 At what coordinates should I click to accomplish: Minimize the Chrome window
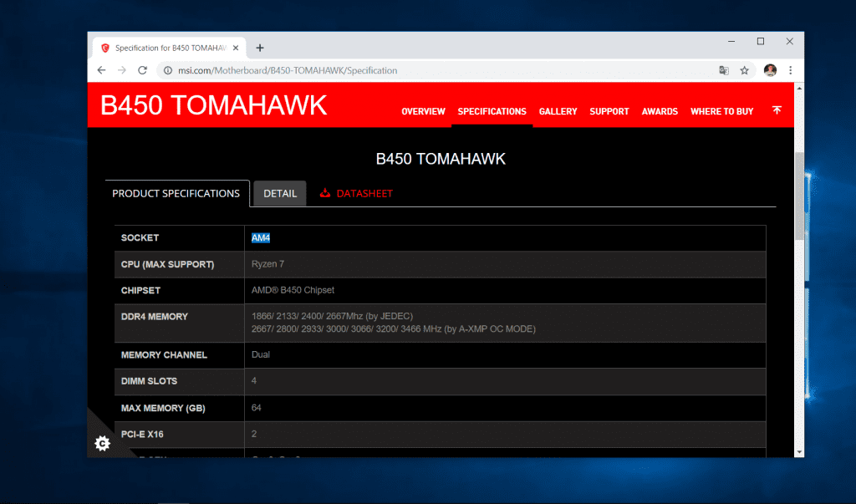[731, 42]
